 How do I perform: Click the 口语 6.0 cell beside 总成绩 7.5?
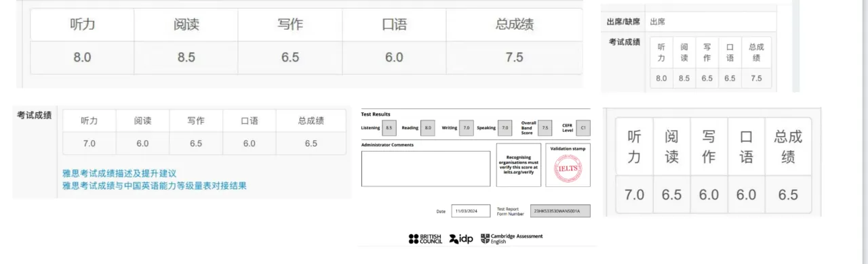[x=394, y=58]
